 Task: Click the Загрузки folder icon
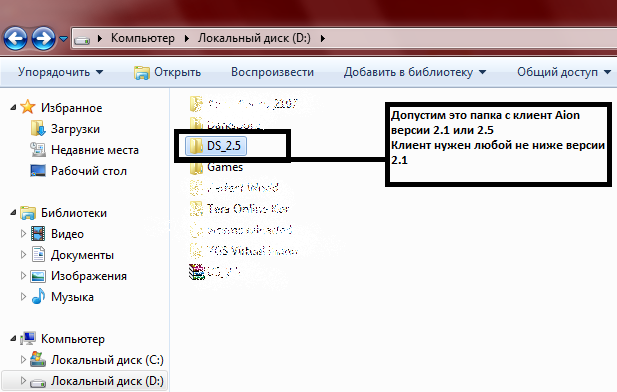point(38,128)
